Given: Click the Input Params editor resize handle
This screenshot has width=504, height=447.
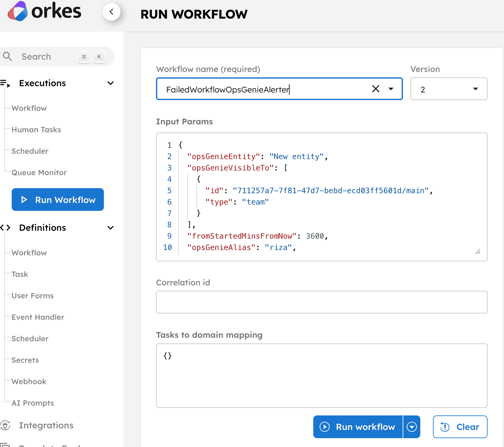Looking at the screenshot, I should (x=478, y=252).
